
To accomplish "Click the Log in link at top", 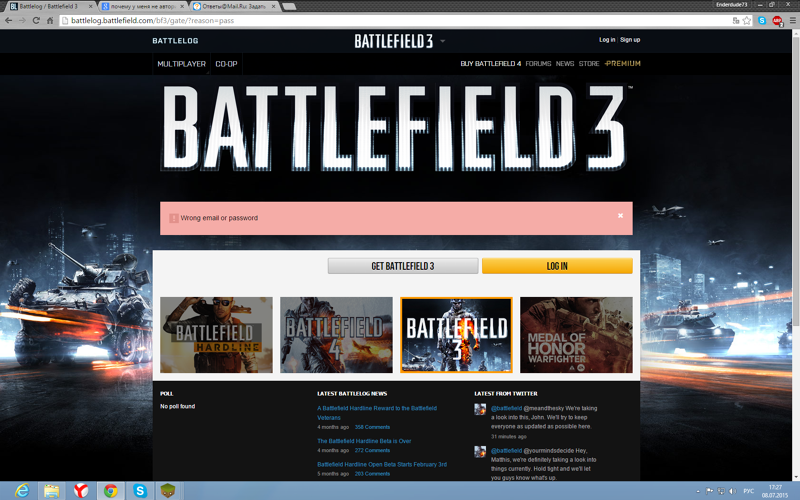I will coord(607,40).
